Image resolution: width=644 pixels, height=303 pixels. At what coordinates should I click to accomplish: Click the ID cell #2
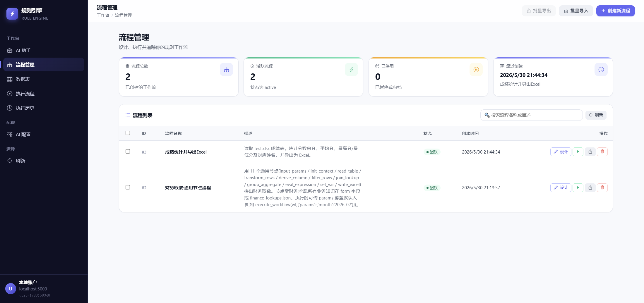(x=144, y=188)
